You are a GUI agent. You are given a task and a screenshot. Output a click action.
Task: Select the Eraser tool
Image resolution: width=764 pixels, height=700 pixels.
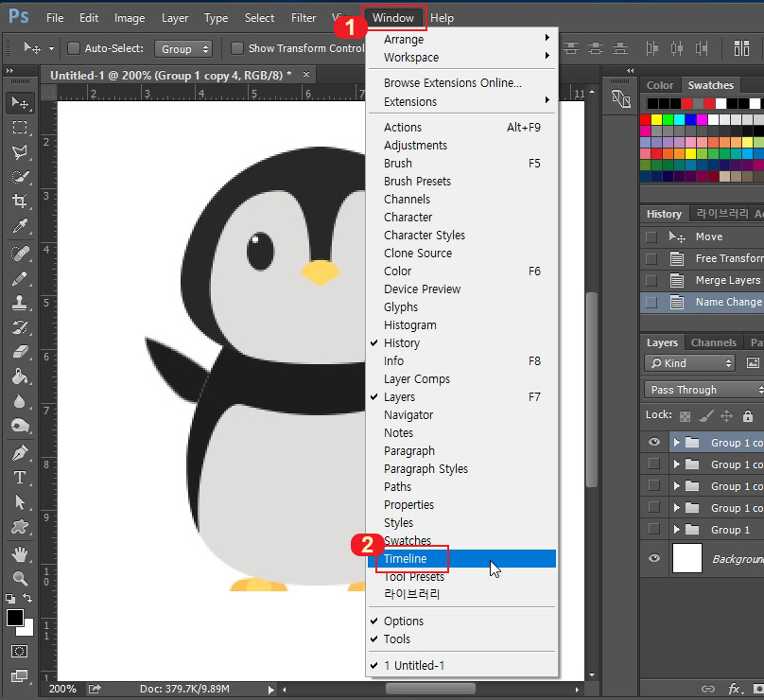[x=20, y=352]
